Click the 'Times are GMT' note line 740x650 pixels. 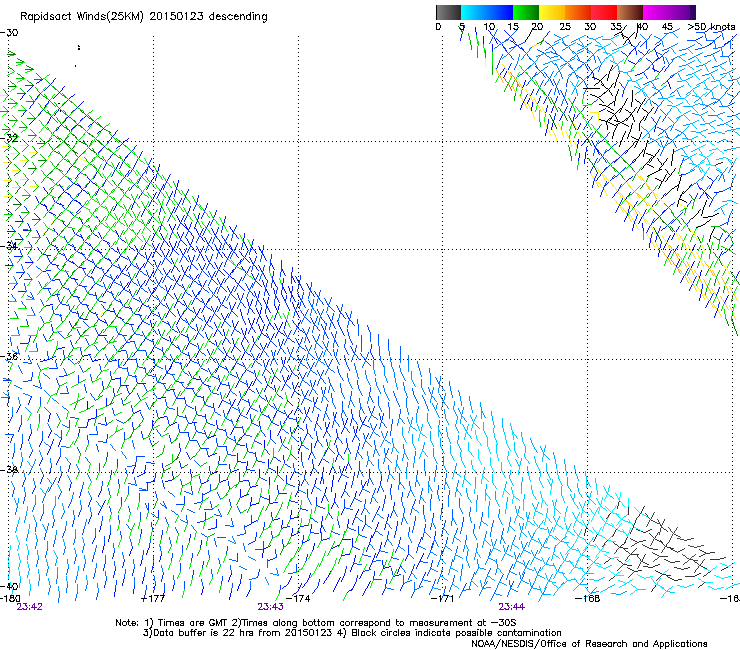316,623
